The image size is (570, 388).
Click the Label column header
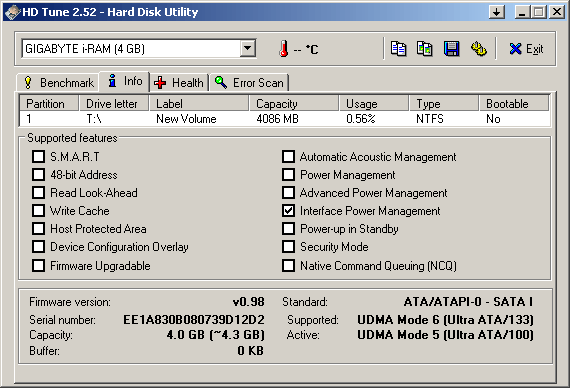[199, 104]
